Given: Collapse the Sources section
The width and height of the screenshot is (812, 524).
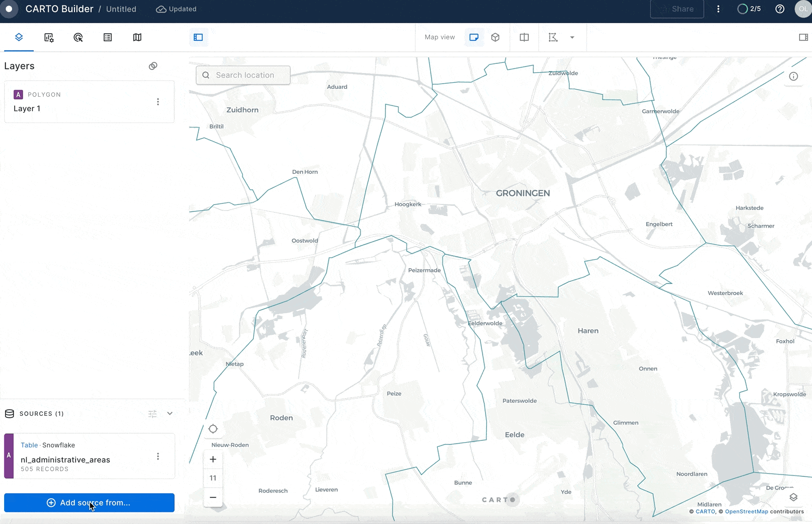Looking at the screenshot, I should tap(170, 413).
